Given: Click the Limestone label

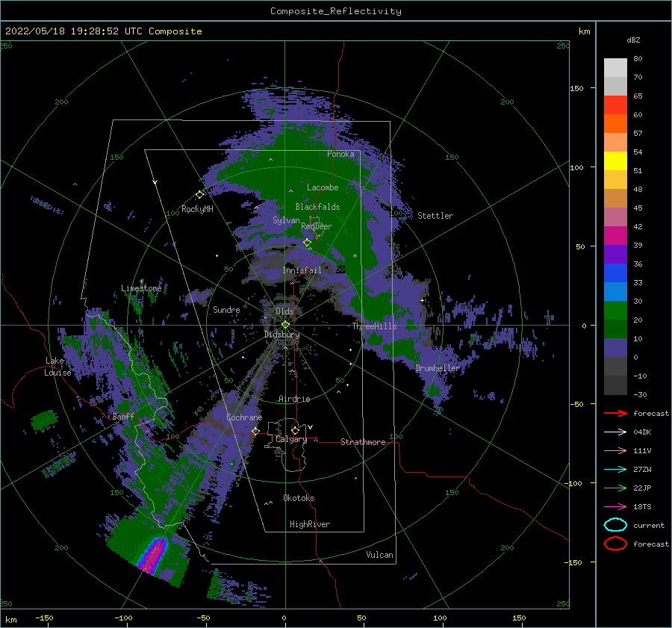Looking at the screenshot, I should point(141,288).
